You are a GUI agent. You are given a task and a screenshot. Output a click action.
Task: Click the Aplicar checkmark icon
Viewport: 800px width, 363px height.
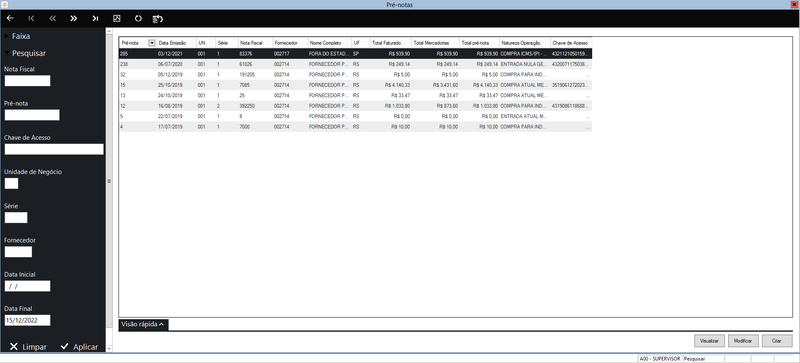tap(64, 347)
